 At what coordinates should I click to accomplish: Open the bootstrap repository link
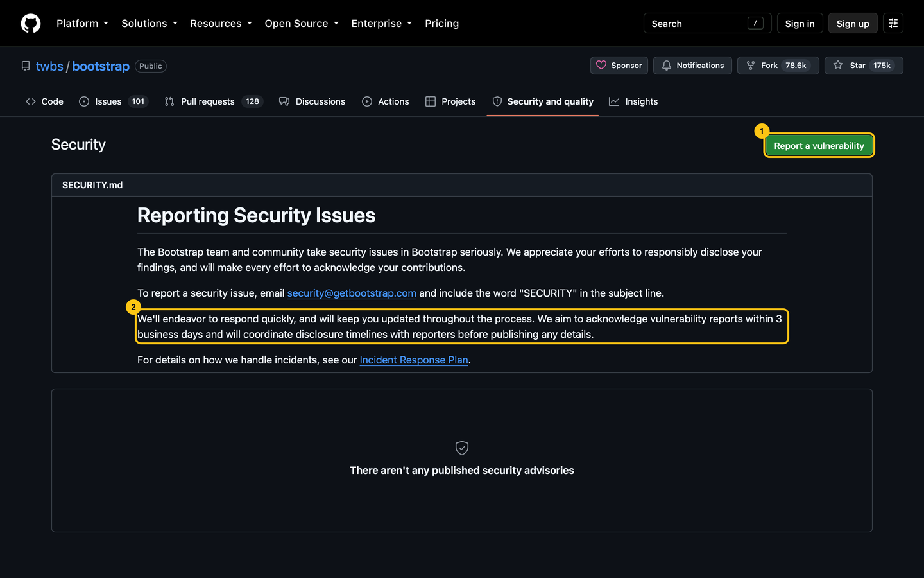coord(101,66)
